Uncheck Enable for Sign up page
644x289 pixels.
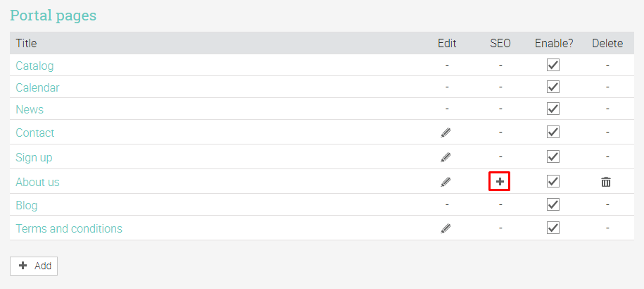click(553, 156)
